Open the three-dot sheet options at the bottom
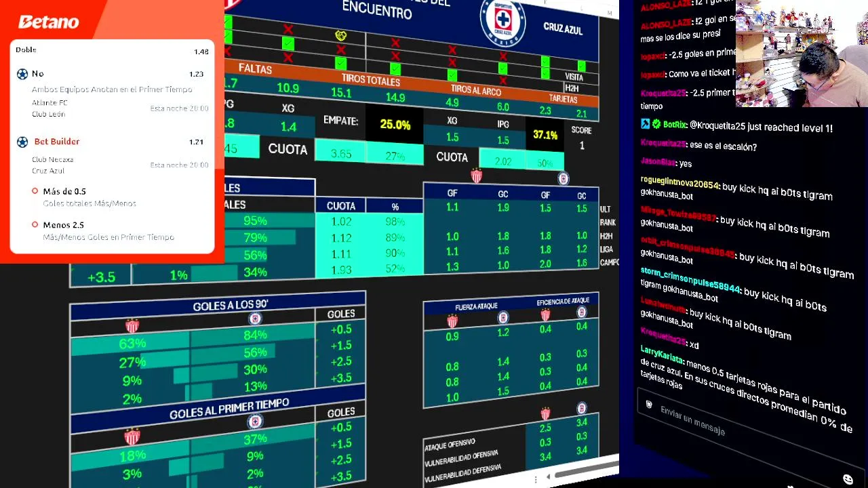This screenshot has height=488, width=868. point(536,480)
